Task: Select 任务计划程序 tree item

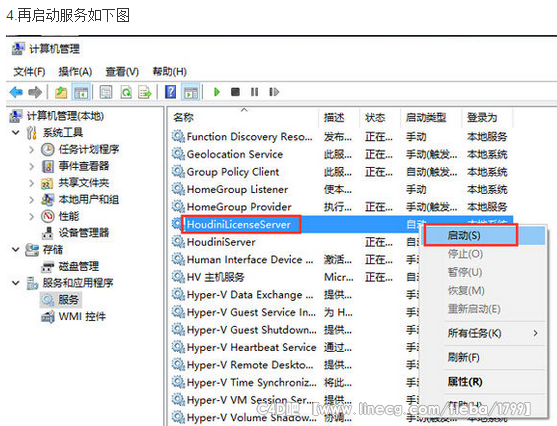Action: [x=89, y=149]
